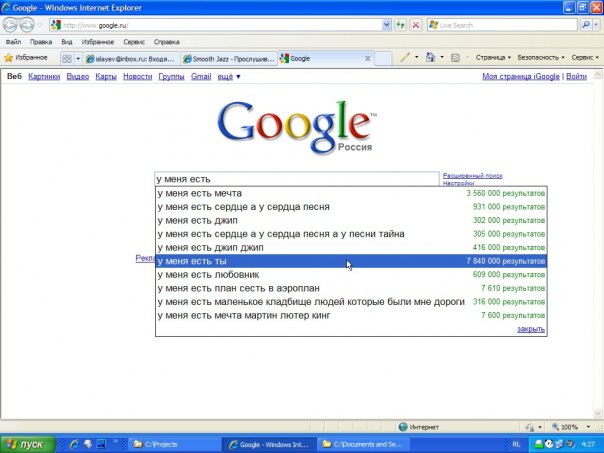Expand the Страница toolbar menu
604x453 pixels.
(493, 58)
